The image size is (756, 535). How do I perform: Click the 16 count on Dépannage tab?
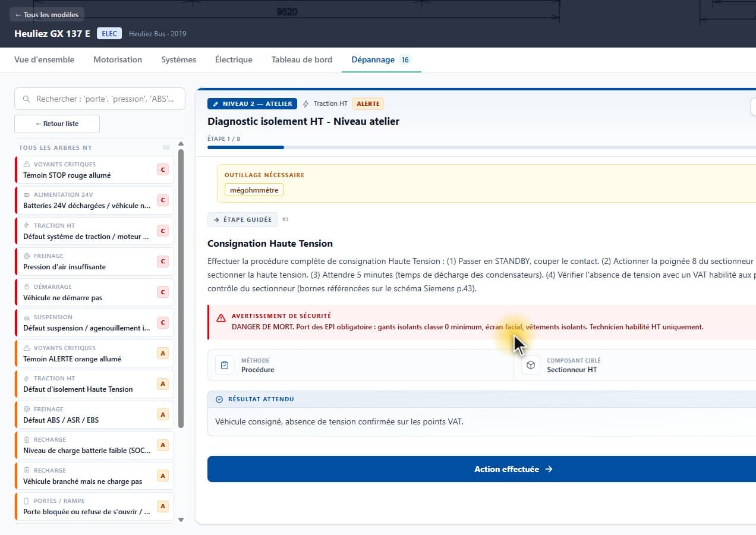pos(405,59)
